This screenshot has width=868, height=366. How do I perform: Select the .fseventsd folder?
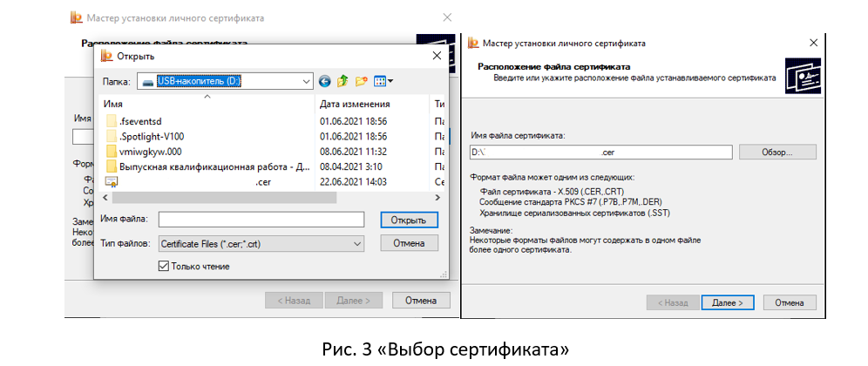pyautogui.click(x=140, y=121)
